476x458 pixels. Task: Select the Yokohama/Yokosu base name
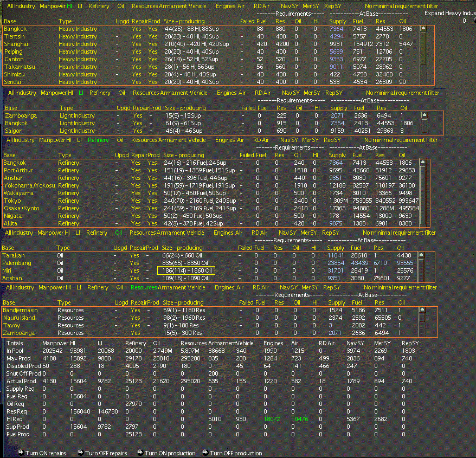[x=29, y=185]
